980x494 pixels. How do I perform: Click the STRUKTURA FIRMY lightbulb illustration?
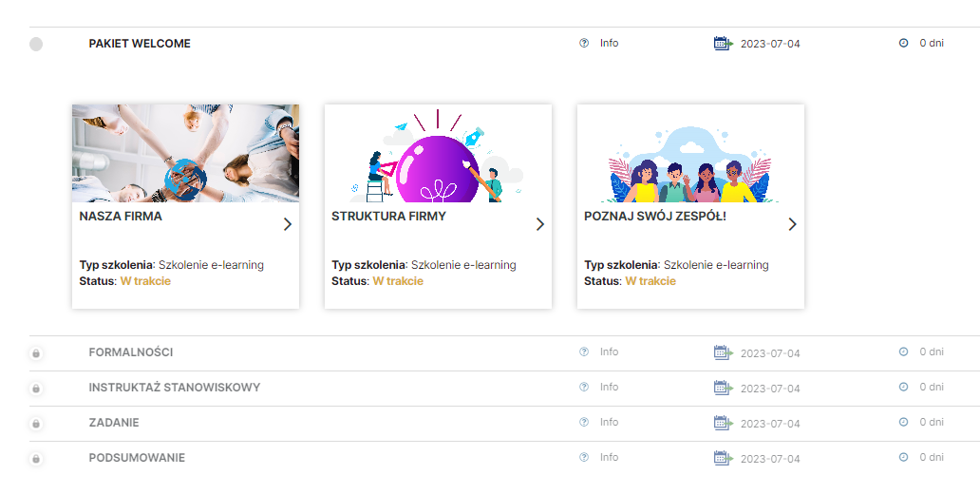[438, 153]
